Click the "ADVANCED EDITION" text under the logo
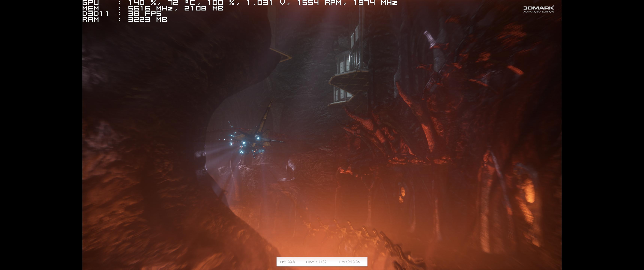The height and width of the screenshot is (270, 644). coord(538,11)
